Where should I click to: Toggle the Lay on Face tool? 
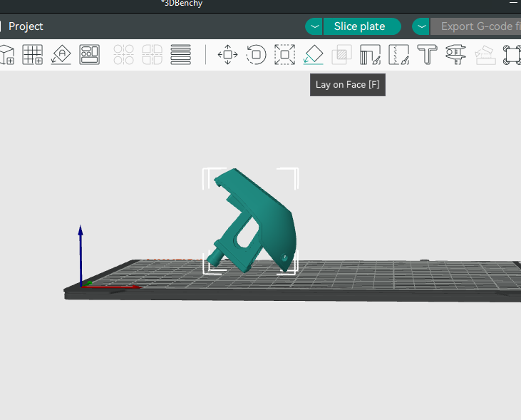[x=314, y=54]
